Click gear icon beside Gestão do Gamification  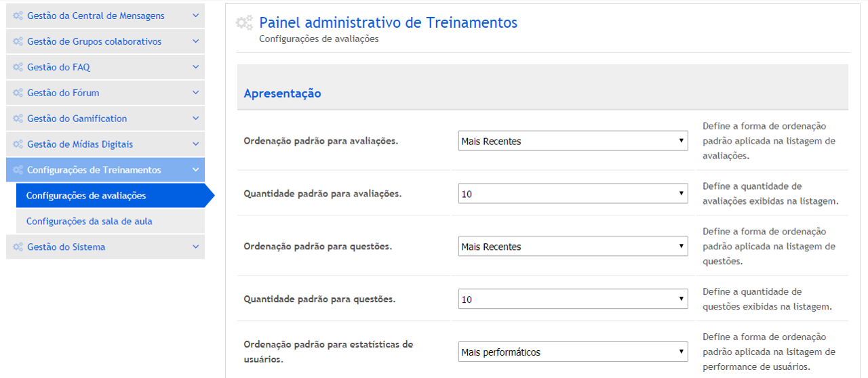pyautogui.click(x=18, y=119)
